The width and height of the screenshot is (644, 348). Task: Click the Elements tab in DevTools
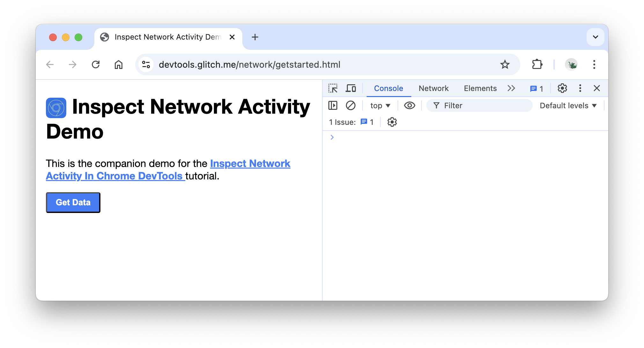click(480, 88)
